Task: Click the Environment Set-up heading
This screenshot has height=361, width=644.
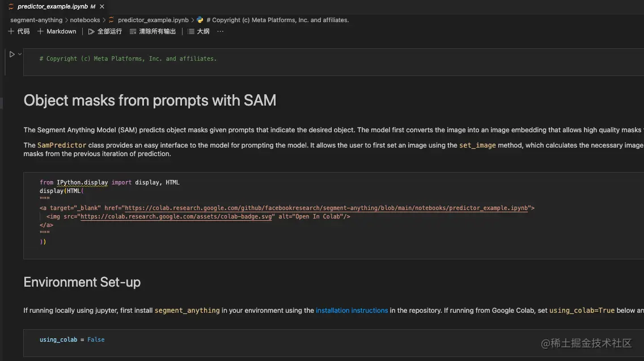Action: [82, 282]
